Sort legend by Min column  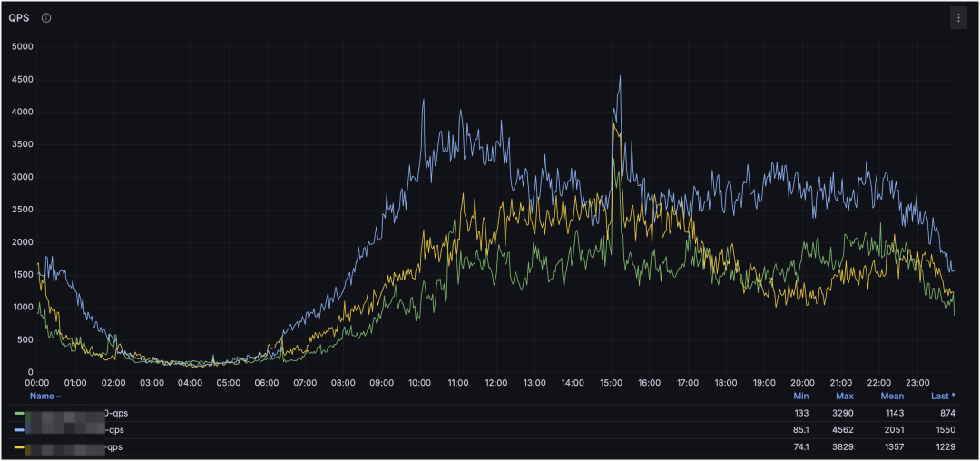point(801,396)
